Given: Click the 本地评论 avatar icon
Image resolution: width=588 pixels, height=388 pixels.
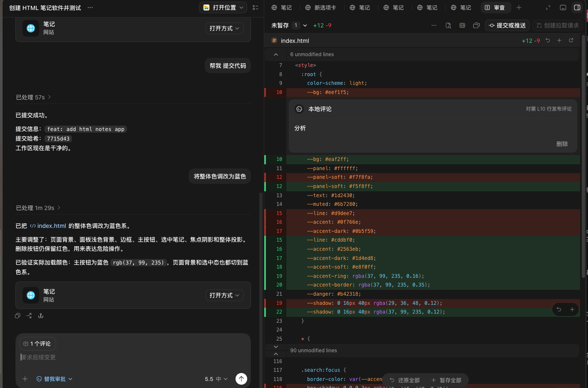Looking at the screenshot, I should 299,109.
